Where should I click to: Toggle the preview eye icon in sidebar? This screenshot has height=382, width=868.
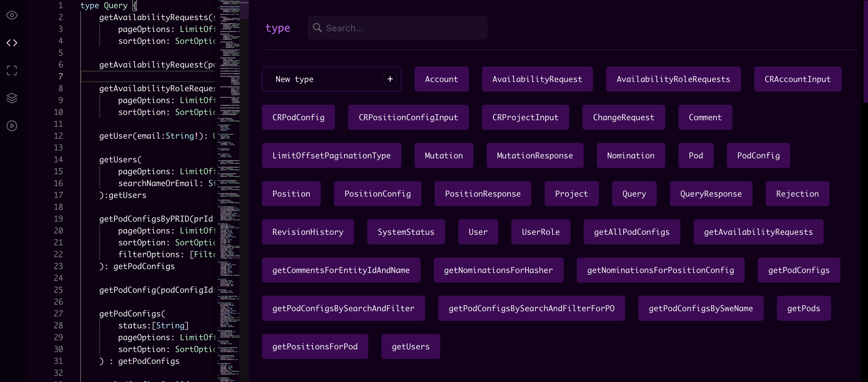(x=12, y=15)
